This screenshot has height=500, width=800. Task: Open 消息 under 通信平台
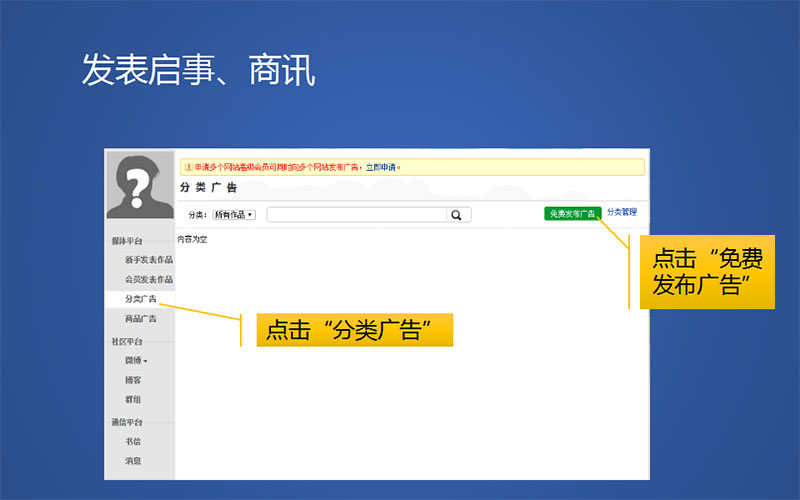click(133, 461)
